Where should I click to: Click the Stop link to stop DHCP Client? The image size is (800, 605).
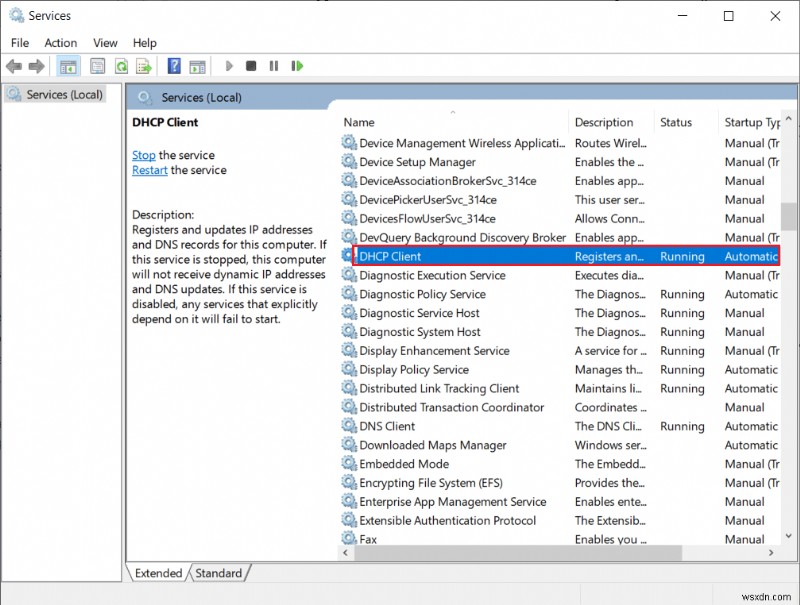[143, 155]
